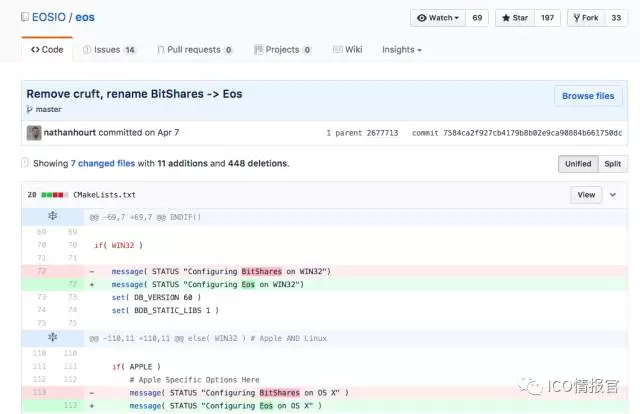This screenshot has height=414, width=640.
Task: Select the Split diff view
Action: [x=613, y=164]
